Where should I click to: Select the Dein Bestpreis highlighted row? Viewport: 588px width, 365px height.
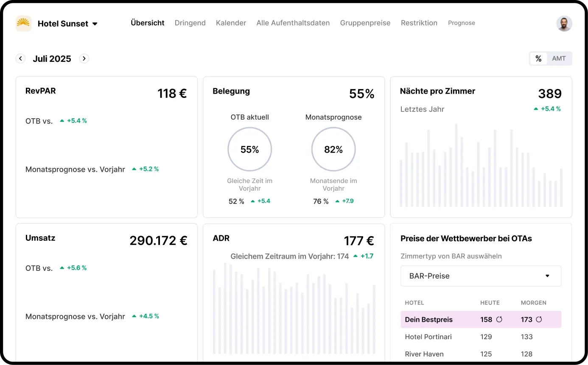(x=428, y=320)
